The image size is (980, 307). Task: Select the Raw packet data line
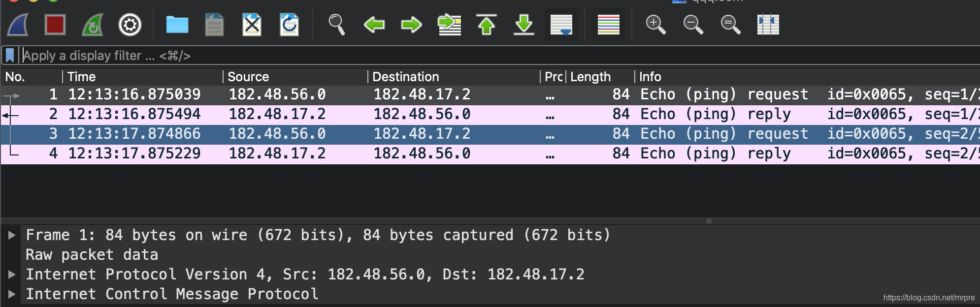pyautogui.click(x=92, y=255)
